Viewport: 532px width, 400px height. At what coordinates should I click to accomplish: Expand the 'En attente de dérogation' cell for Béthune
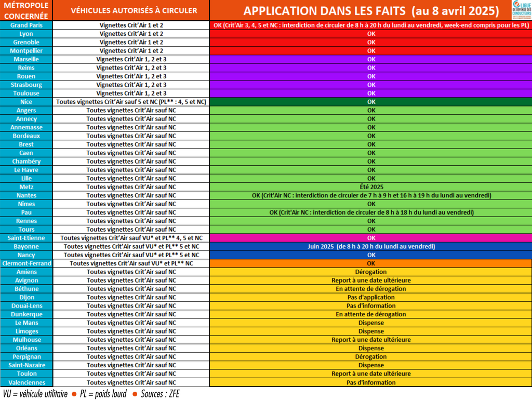coord(370,289)
